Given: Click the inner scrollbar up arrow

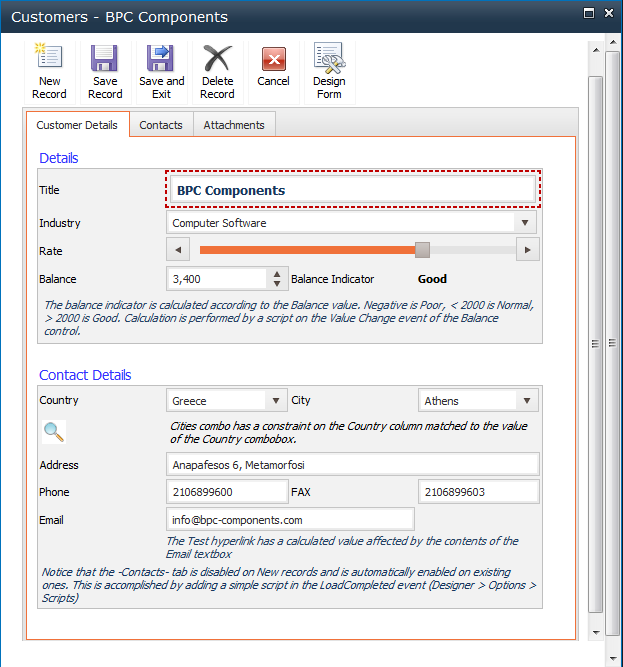Looking at the screenshot, I should 596,50.
